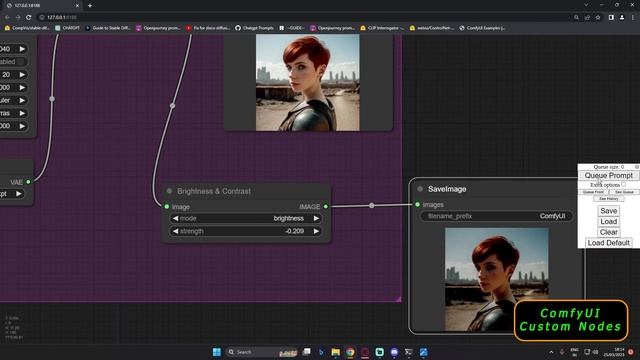Click Load in the ComfyUI menu
Image resolution: width=640 pixels, height=360 pixels.
click(x=608, y=221)
